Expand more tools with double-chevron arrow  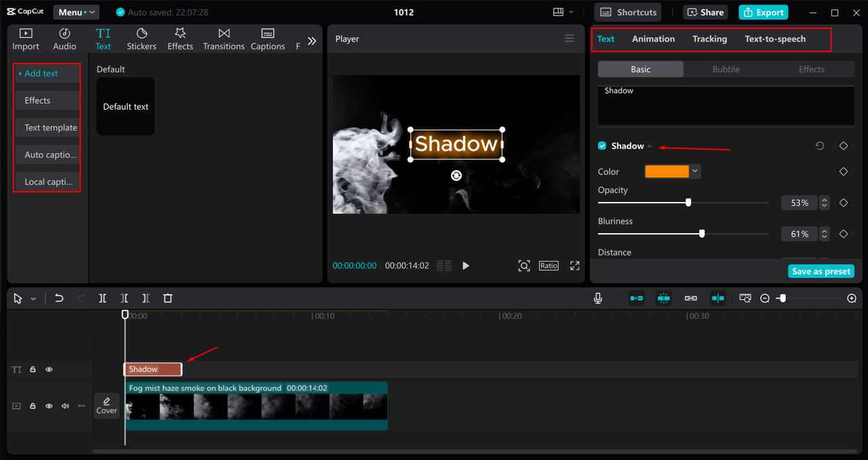point(312,41)
